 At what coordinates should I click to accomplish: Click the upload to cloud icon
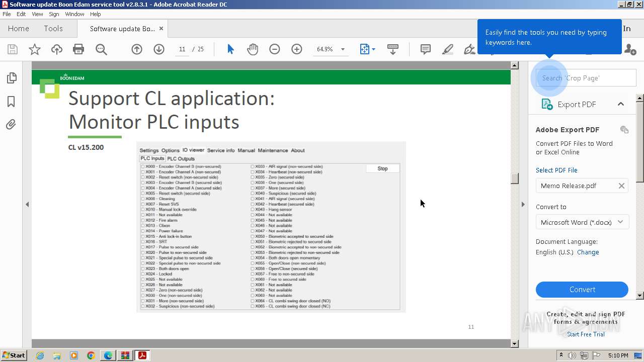click(x=57, y=49)
